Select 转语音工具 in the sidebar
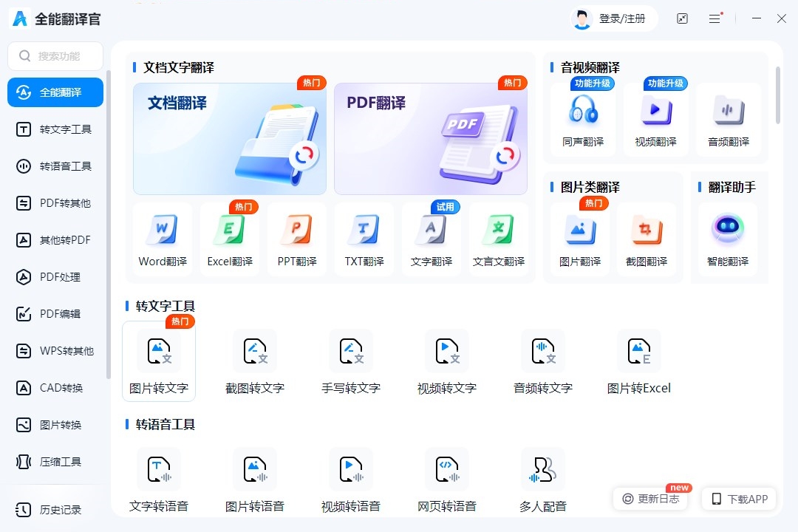Screen dimensions: 798x532 [55, 166]
